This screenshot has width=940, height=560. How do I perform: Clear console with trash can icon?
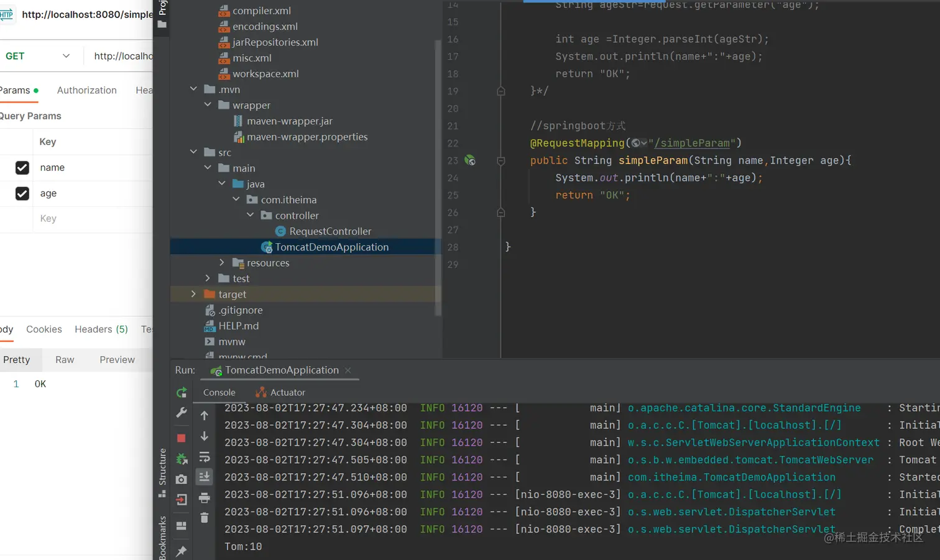pyautogui.click(x=205, y=518)
